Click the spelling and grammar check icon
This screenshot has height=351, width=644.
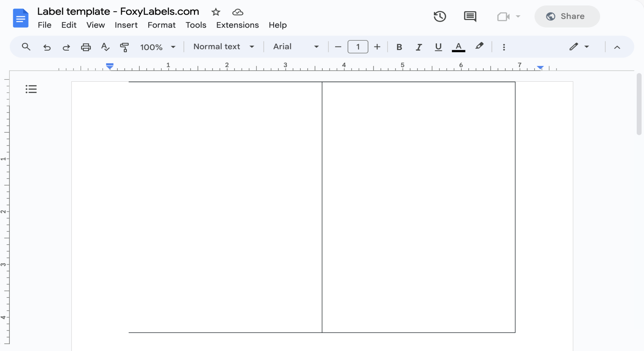(105, 47)
